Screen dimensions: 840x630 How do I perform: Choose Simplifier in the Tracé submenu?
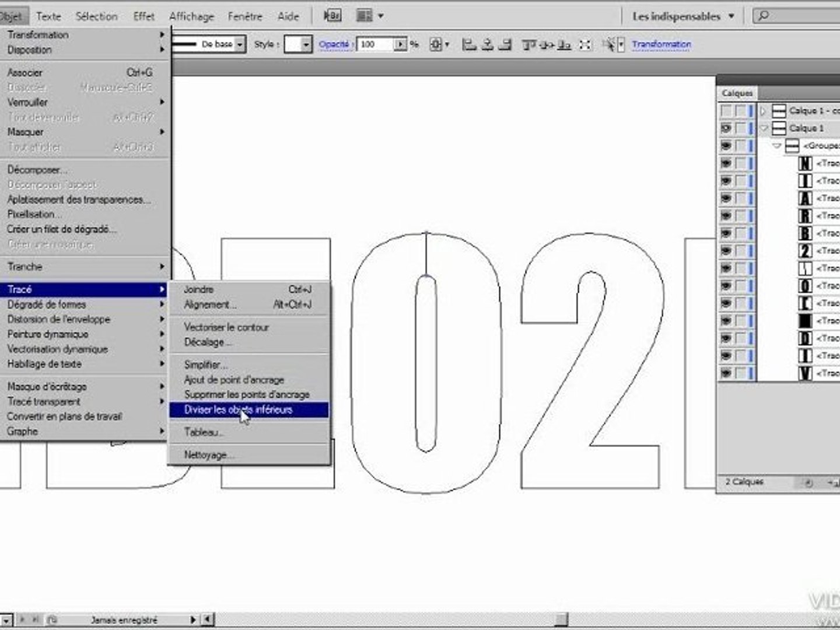[x=249, y=365]
